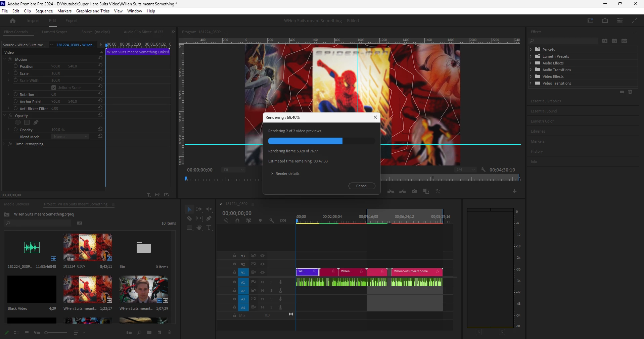The image size is (644, 339).
Task: Toggle the Position animation stopwatch
Action: [x=15, y=66]
